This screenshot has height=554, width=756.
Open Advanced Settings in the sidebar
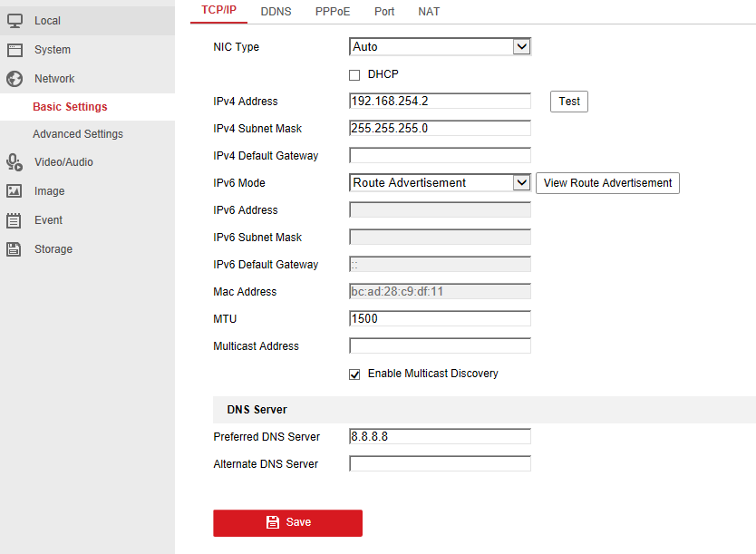point(78,134)
